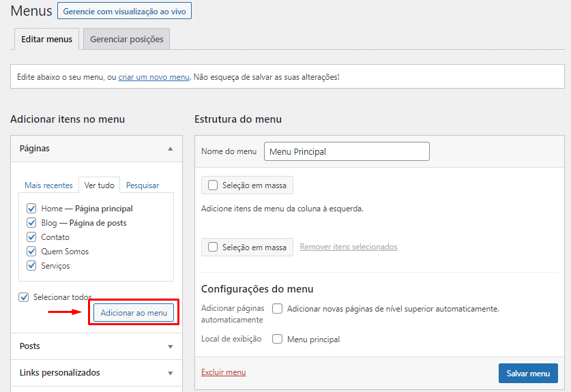
Task: Click the Excluir menu link
Action: tap(223, 372)
